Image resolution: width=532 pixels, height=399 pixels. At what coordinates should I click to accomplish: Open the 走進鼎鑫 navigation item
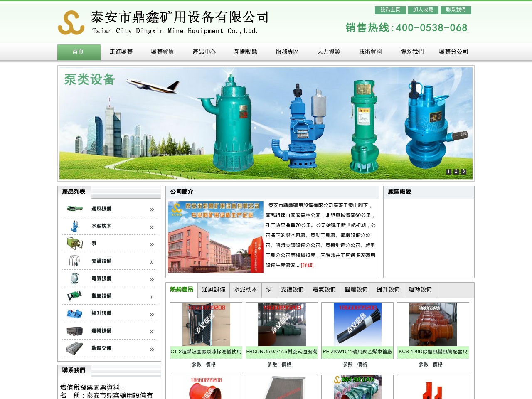[121, 52]
